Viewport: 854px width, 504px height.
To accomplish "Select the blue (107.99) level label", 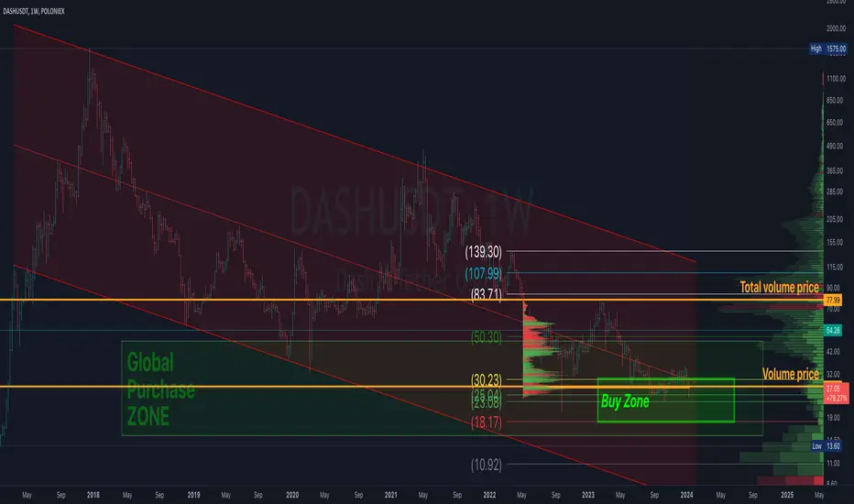I will click(x=483, y=273).
